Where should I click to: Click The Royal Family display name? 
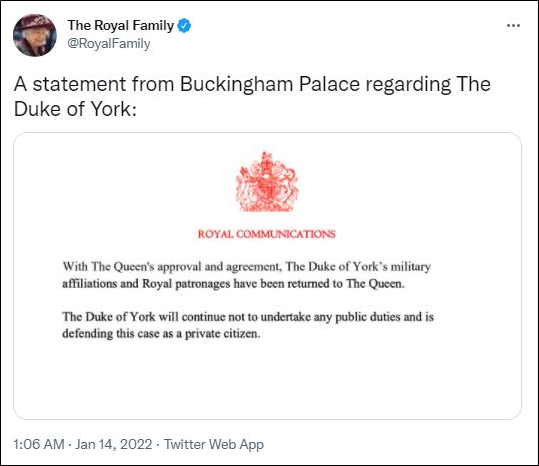[121, 25]
